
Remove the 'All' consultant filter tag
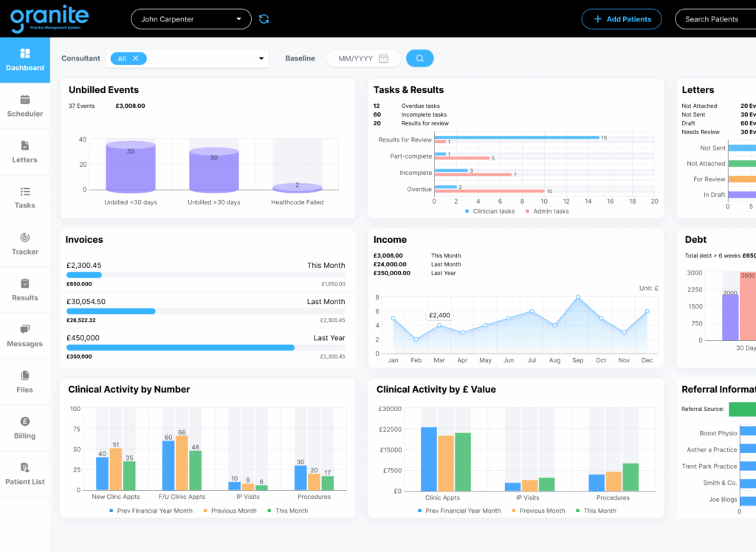(136, 58)
